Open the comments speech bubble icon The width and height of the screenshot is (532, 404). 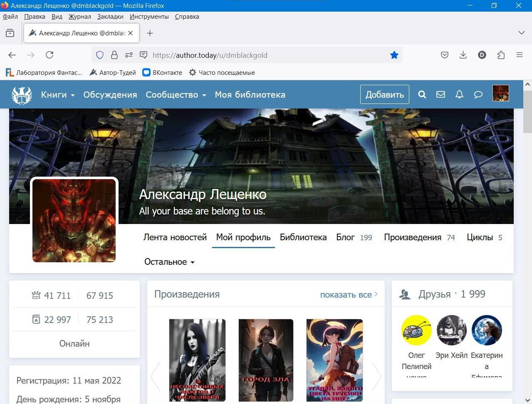tap(478, 94)
